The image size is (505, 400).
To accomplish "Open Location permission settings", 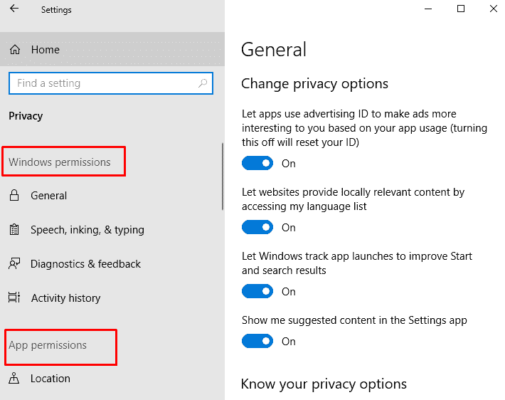I will (112, 378).
